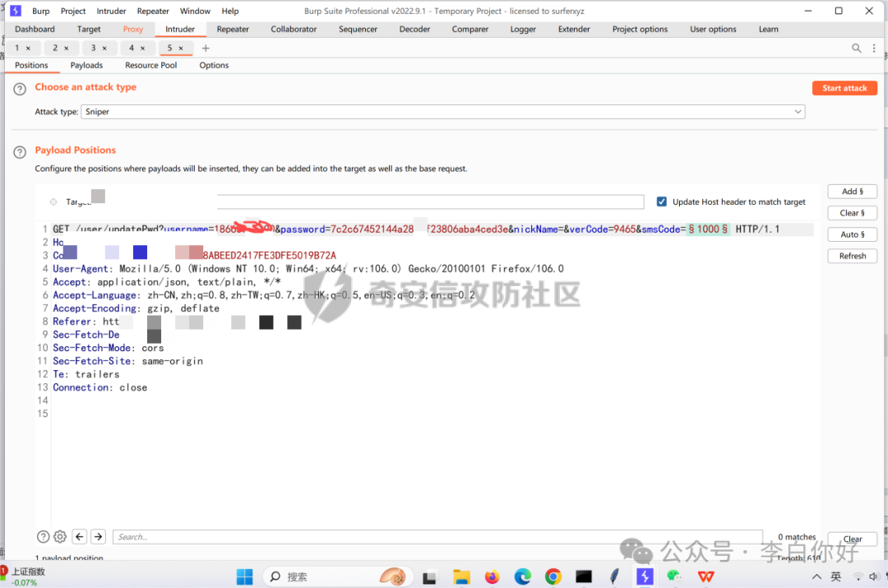
Task: Open help for Choose an attack type
Action: coord(20,89)
